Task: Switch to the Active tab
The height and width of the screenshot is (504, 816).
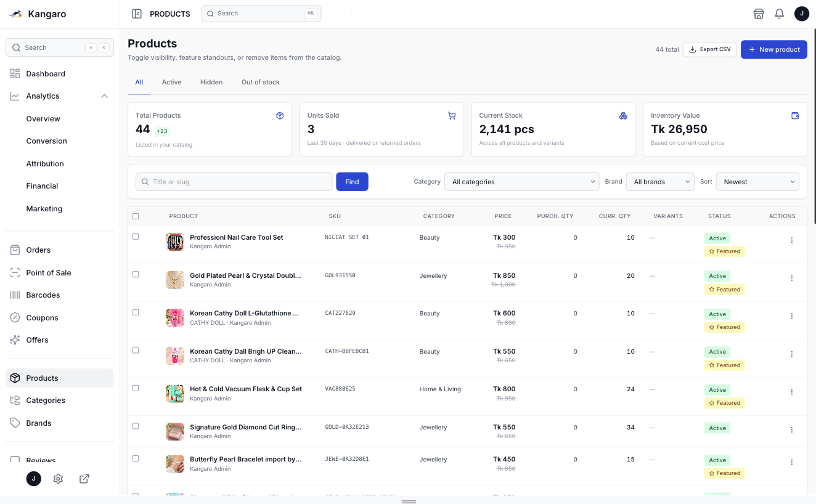Action: (x=171, y=82)
